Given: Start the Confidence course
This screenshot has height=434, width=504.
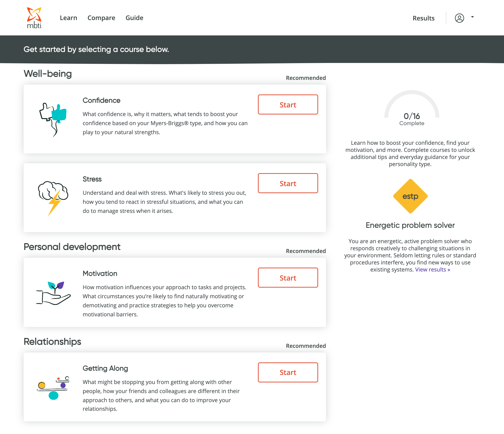Looking at the screenshot, I should pyautogui.click(x=288, y=104).
